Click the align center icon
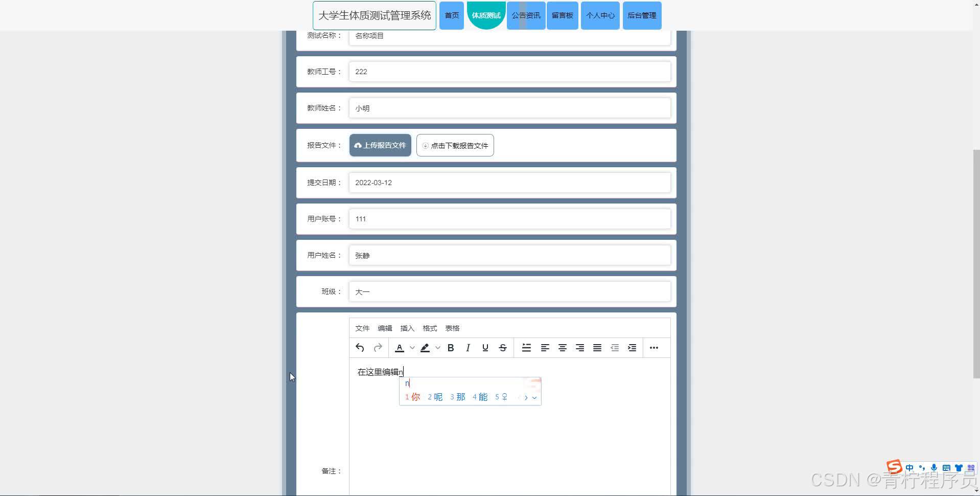Image resolution: width=980 pixels, height=496 pixels. pyautogui.click(x=562, y=347)
